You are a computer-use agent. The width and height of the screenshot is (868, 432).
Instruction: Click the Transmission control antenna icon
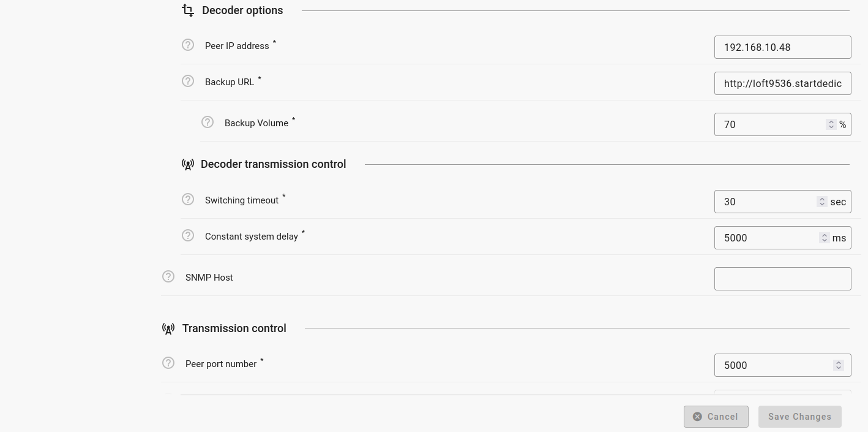pos(168,328)
